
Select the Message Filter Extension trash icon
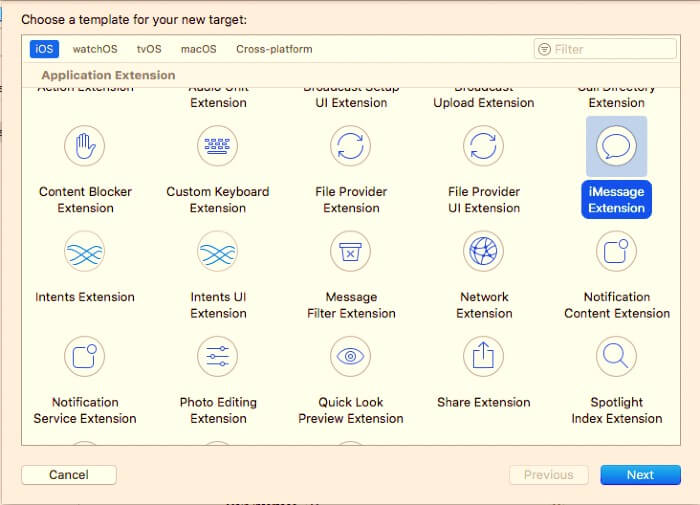350,251
